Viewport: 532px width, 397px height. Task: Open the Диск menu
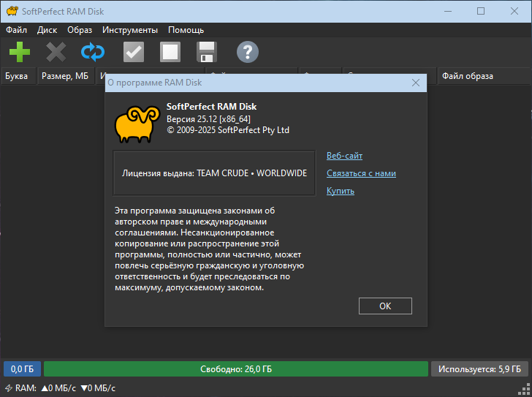pyautogui.click(x=47, y=30)
